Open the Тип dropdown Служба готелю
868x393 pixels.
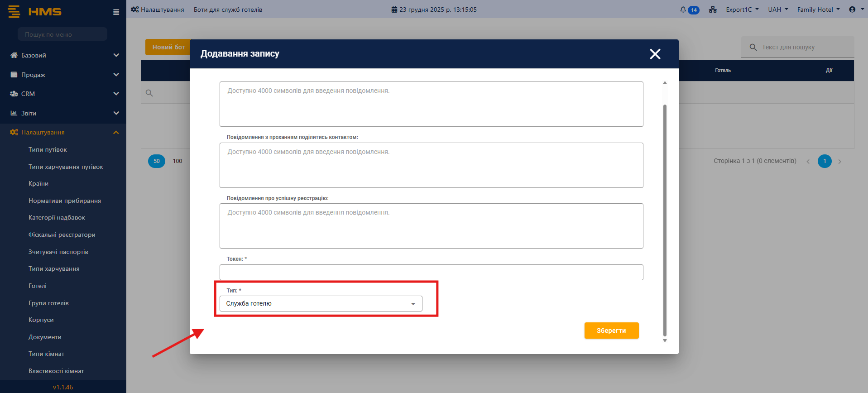321,304
